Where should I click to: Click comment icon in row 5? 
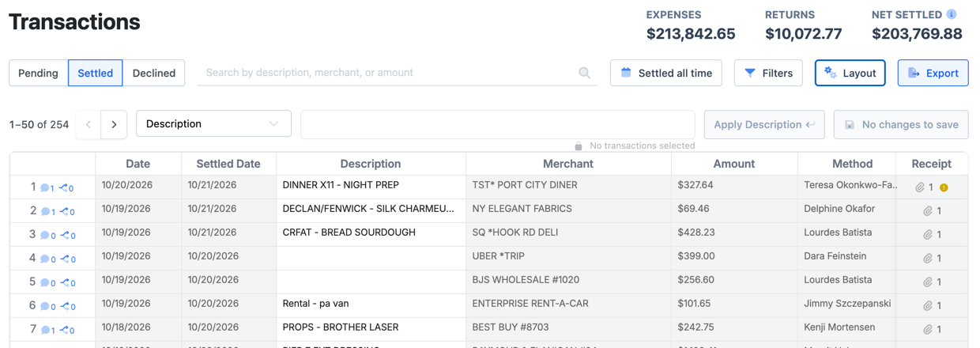coord(45,283)
